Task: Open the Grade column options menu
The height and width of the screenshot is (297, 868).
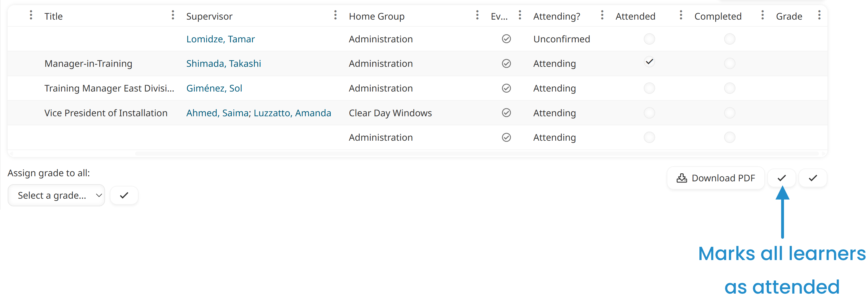Action: tap(819, 15)
